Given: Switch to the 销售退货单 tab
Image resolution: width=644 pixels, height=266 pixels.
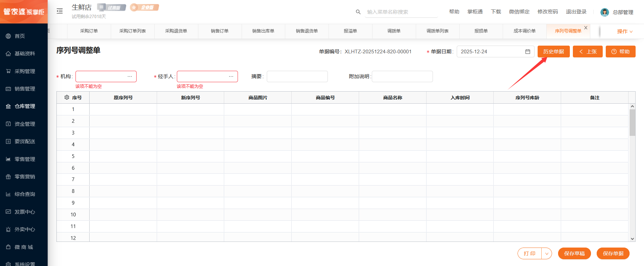Looking at the screenshot, I should [307, 31].
